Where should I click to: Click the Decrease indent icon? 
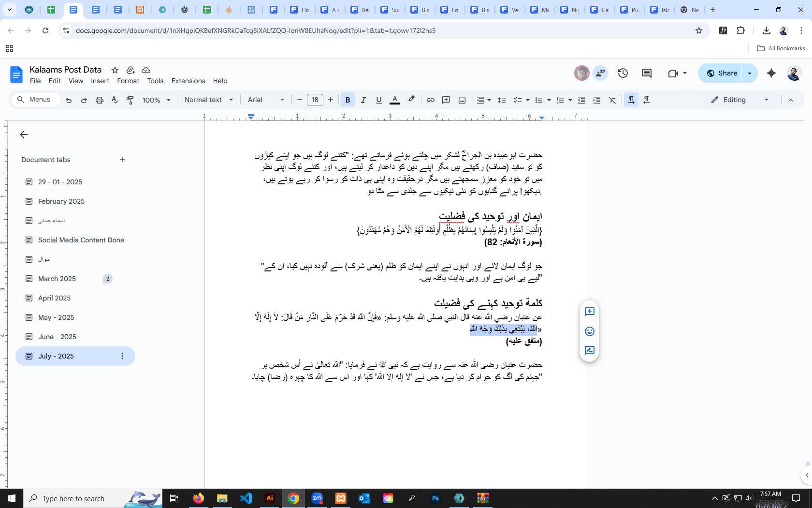tap(581, 100)
